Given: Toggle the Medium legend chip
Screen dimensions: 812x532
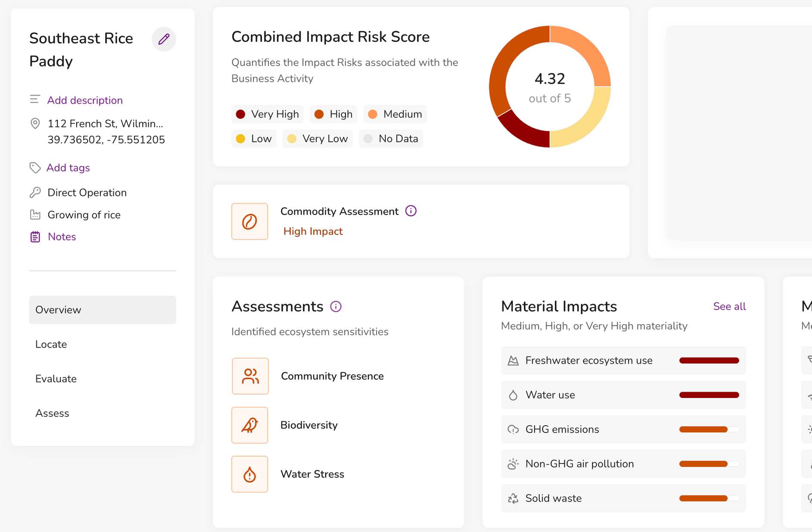Looking at the screenshot, I should pos(395,114).
